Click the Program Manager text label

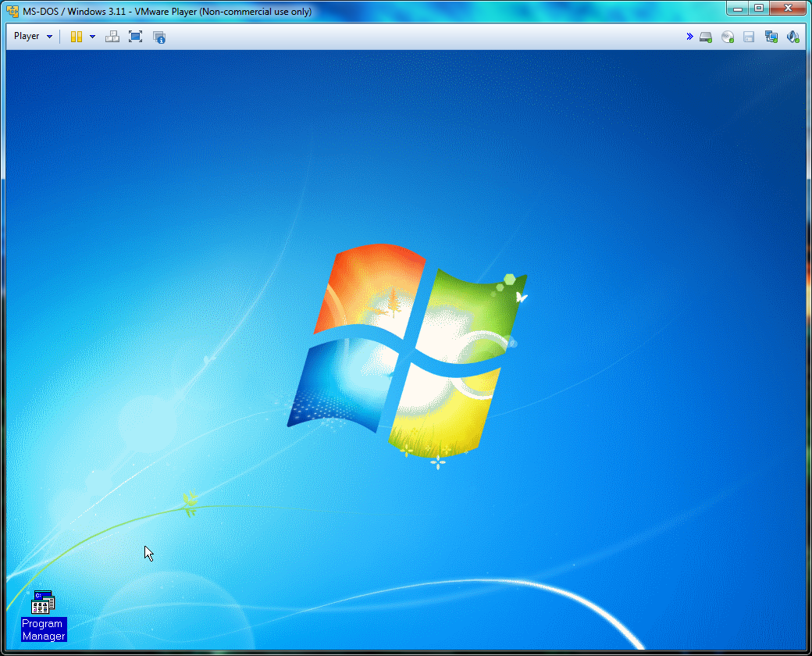click(44, 629)
